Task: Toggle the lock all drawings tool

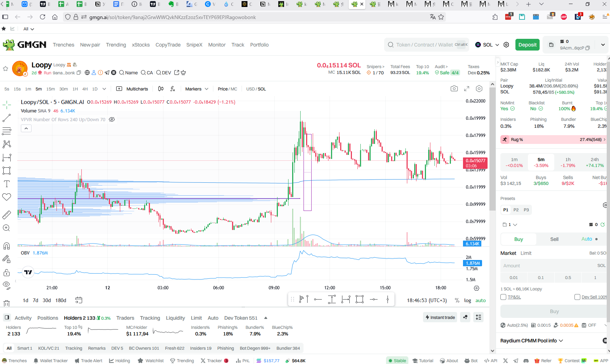Action: coord(7,272)
